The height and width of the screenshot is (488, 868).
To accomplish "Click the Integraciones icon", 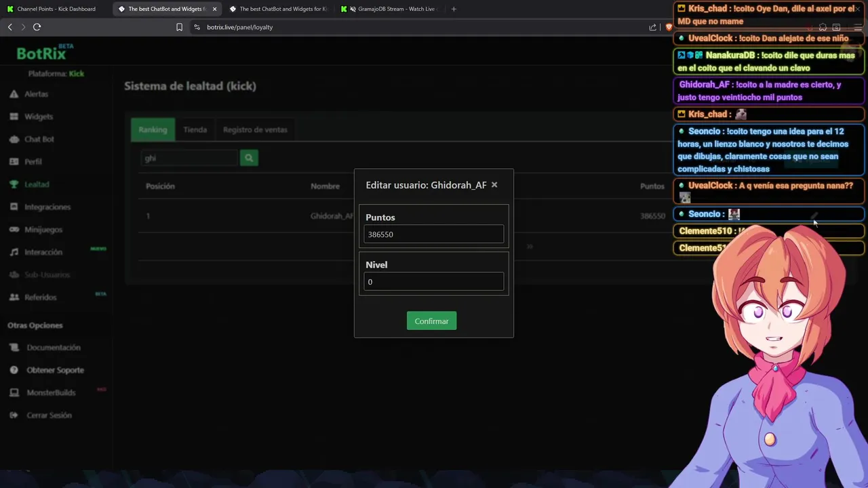I will coord(14,207).
